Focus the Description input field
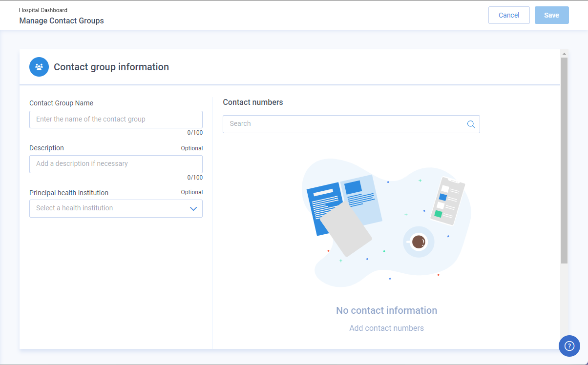The width and height of the screenshot is (588, 365). point(116,164)
